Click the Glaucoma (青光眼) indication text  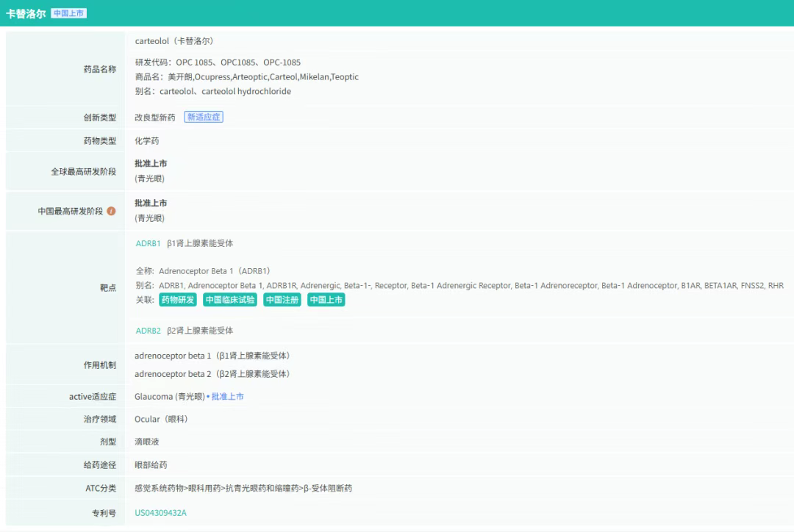pyautogui.click(x=170, y=396)
